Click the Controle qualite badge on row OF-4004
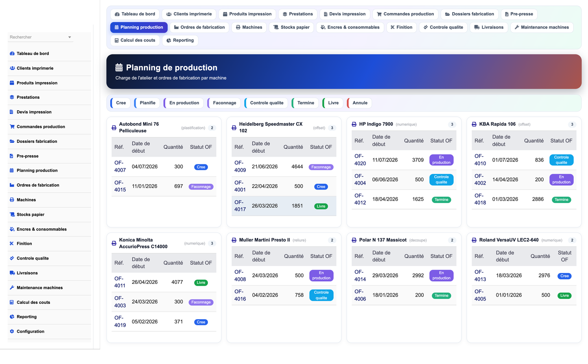This screenshot has height=364, width=588. (441, 180)
